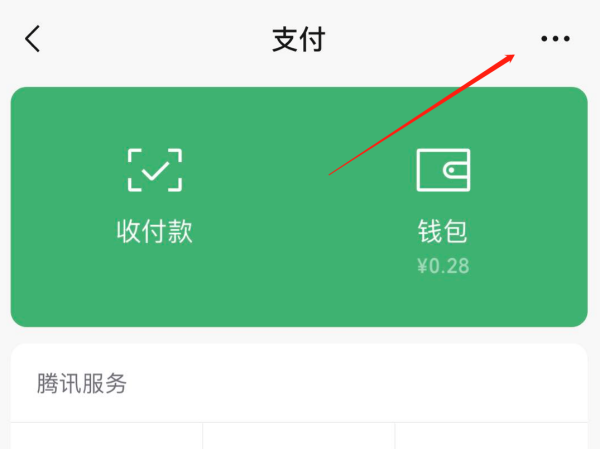This screenshot has width=600, height=449.
Task: Open the last cell under 腾讯服务
Action: [x=491, y=436]
